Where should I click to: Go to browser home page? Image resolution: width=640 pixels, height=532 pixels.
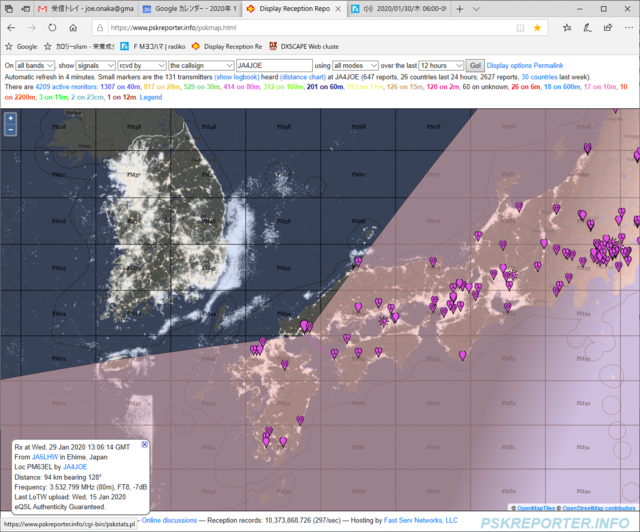click(73, 28)
